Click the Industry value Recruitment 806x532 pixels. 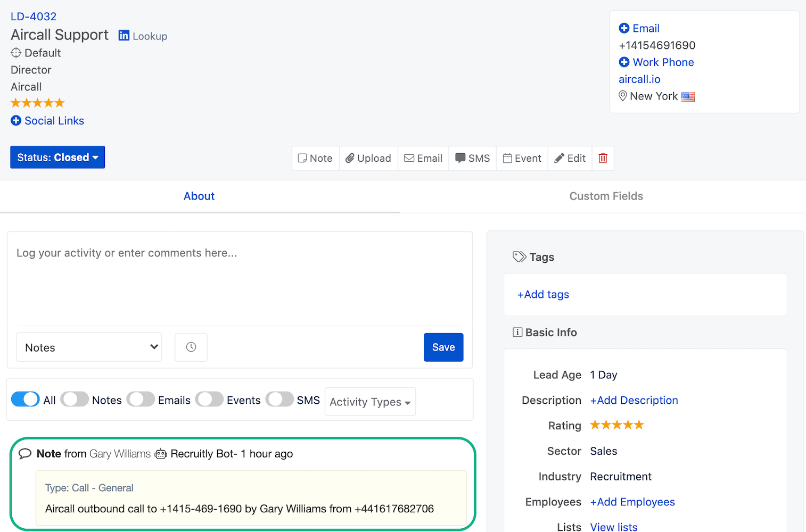(621, 476)
